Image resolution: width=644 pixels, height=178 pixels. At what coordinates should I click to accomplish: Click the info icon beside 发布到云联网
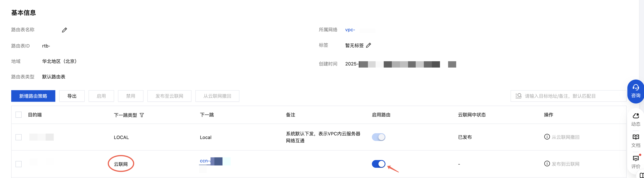tap(547, 164)
